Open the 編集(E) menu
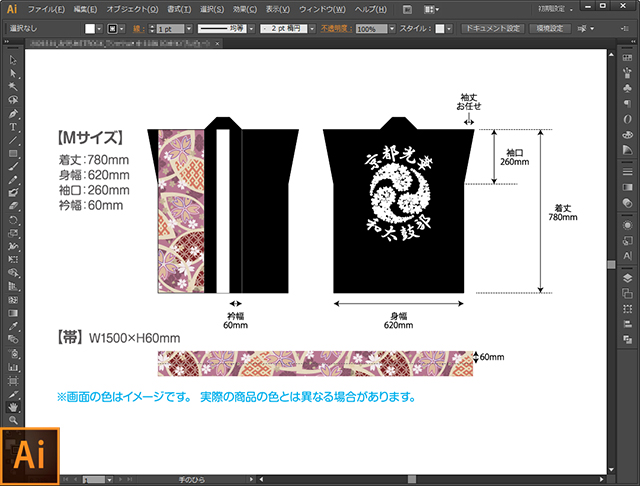The height and width of the screenshot is (486, 640). (85, 9)
